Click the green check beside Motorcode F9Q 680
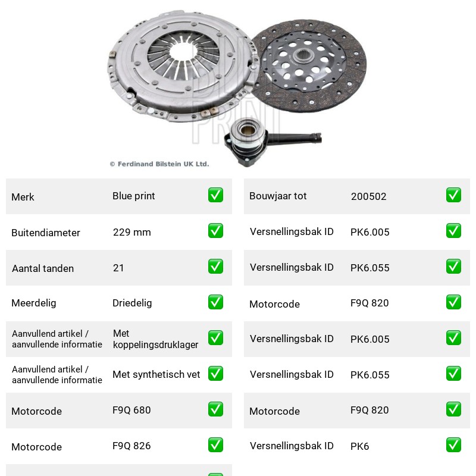This screenshot has width=476, height=476. coord(215,409)
